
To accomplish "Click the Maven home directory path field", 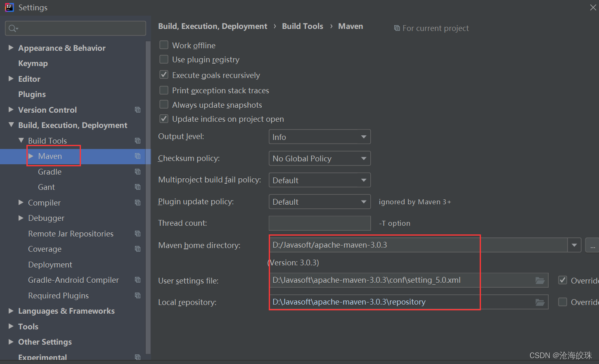I will coord(418,245).
